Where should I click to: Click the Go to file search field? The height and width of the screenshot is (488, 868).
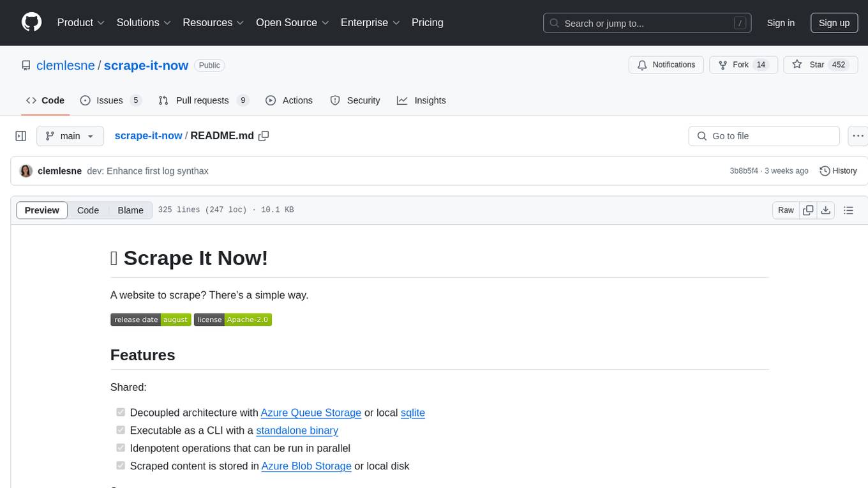pyautogui.click(x=764, y=136)
